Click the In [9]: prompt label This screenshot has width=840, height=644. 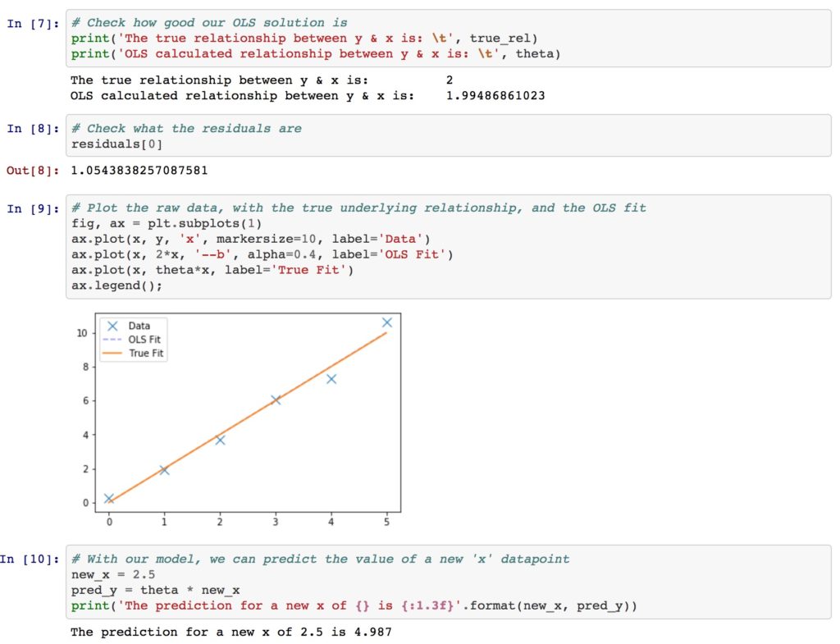(33, 208)
